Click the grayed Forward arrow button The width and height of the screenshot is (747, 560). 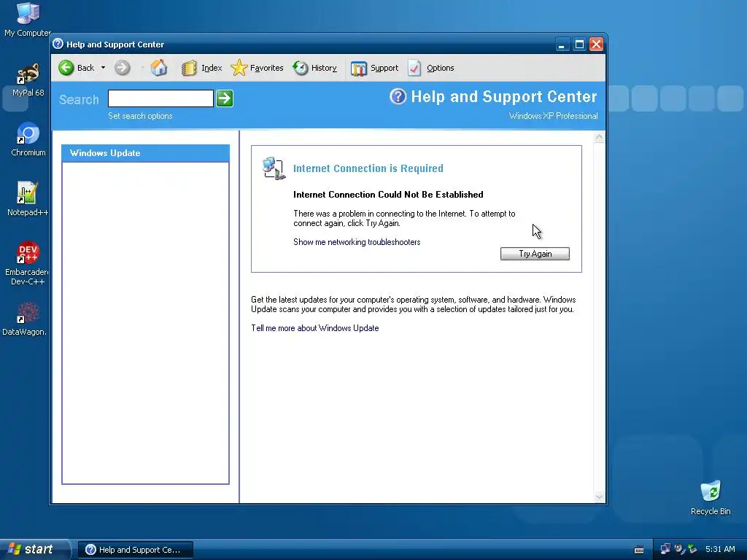(x=123, y=68)
